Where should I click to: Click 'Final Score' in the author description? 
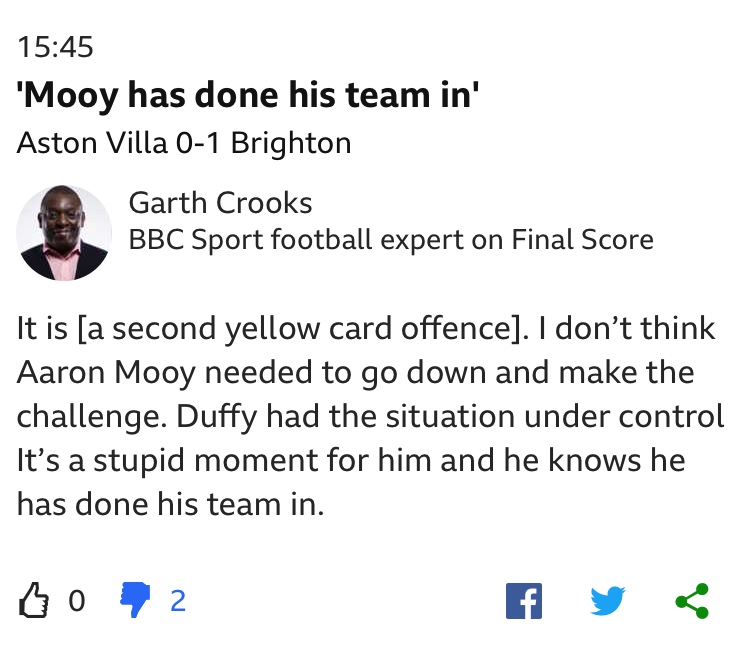click(x=582, y=239)
